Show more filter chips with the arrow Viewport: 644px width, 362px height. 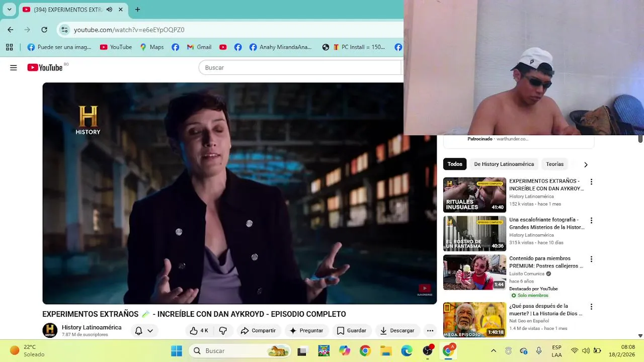pyautogui.click(x=586, y=164)
